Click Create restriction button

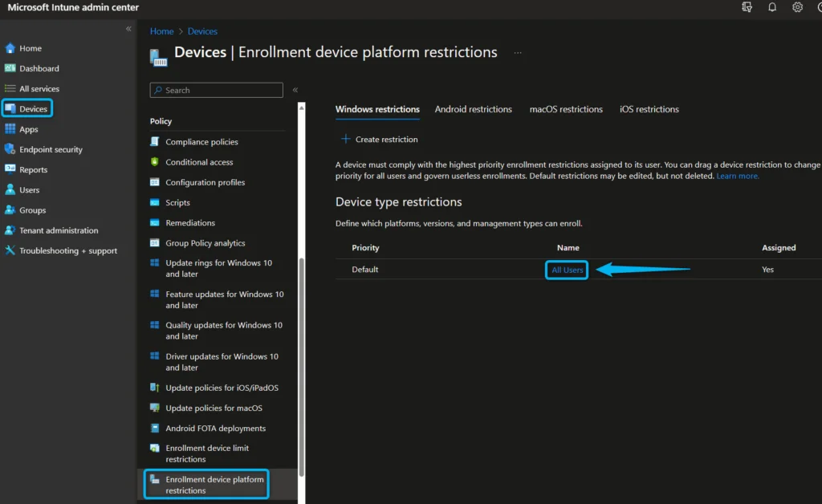click(378, 140)
